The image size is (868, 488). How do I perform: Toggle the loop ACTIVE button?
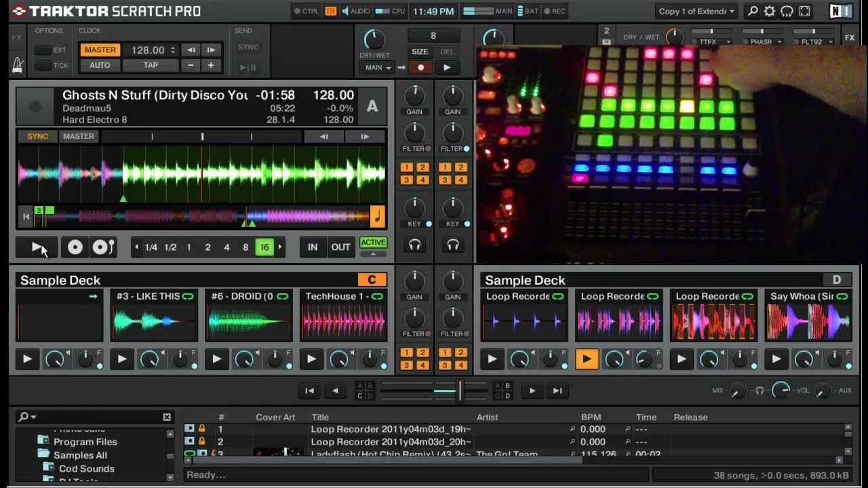pos(373,243)
